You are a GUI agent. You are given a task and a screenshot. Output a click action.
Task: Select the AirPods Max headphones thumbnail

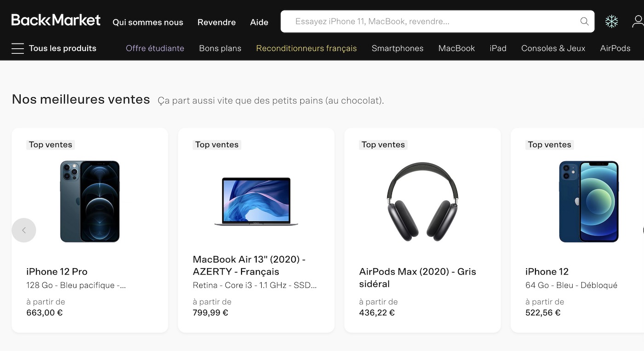click(422, 201)
